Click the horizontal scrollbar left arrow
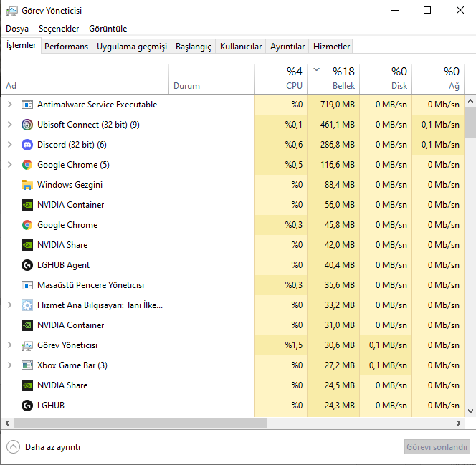 (7, 423)
